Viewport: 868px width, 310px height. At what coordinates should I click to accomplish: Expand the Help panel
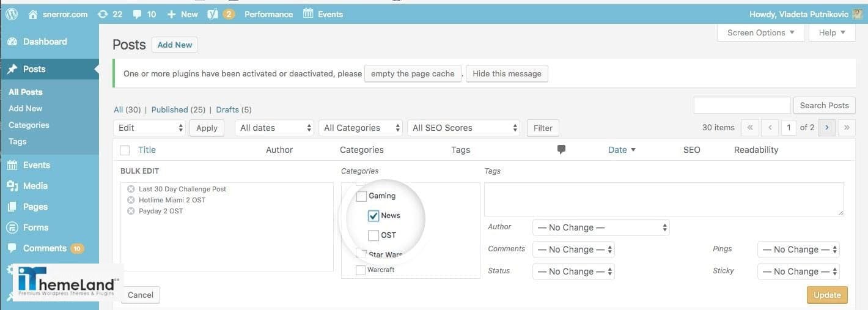click(832, 32)
